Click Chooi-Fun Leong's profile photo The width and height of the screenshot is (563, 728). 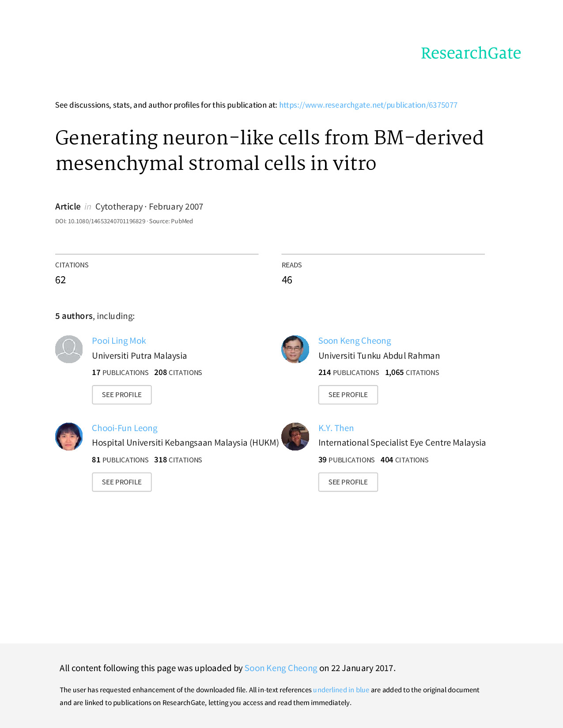(x=69, y=436)
